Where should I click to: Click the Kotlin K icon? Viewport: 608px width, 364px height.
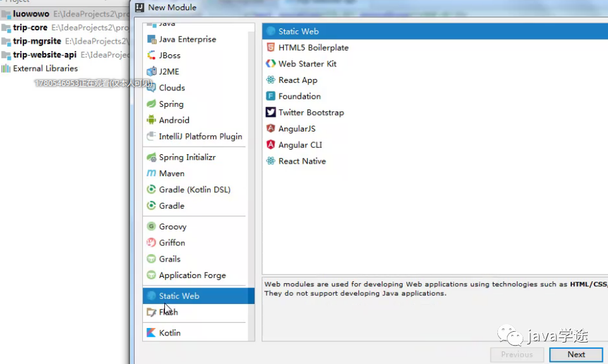pyautogui.click(x=151, y=332)
